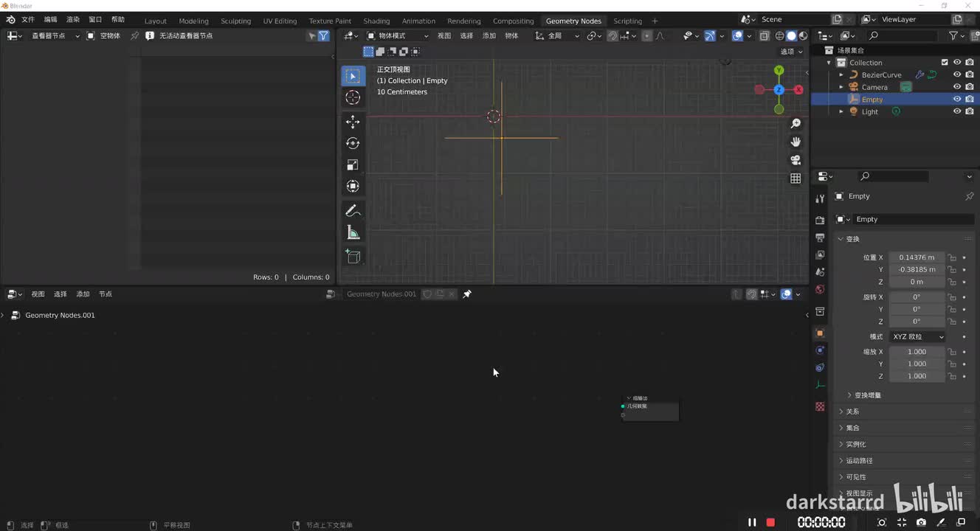Open the Texture properties checker icon
980x531 pixels.
pyautogui.click(x=820, y=406)
